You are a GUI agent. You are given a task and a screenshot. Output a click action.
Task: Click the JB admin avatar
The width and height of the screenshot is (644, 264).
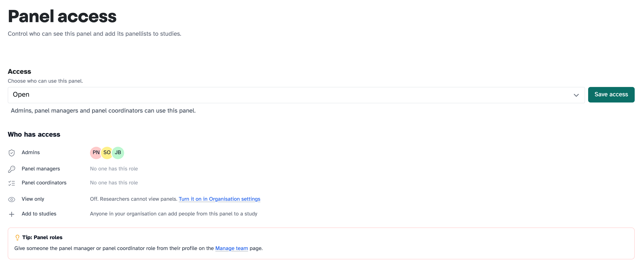[118, 153]
